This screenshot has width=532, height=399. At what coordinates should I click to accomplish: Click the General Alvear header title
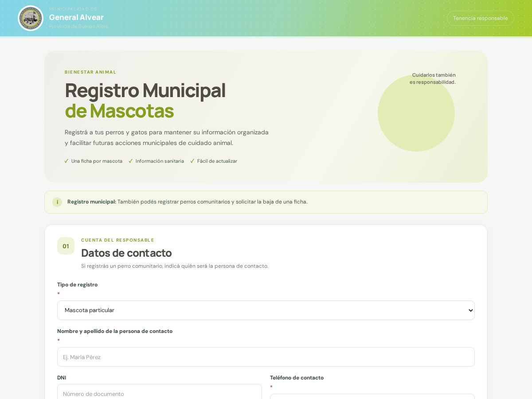pos(76,17)
